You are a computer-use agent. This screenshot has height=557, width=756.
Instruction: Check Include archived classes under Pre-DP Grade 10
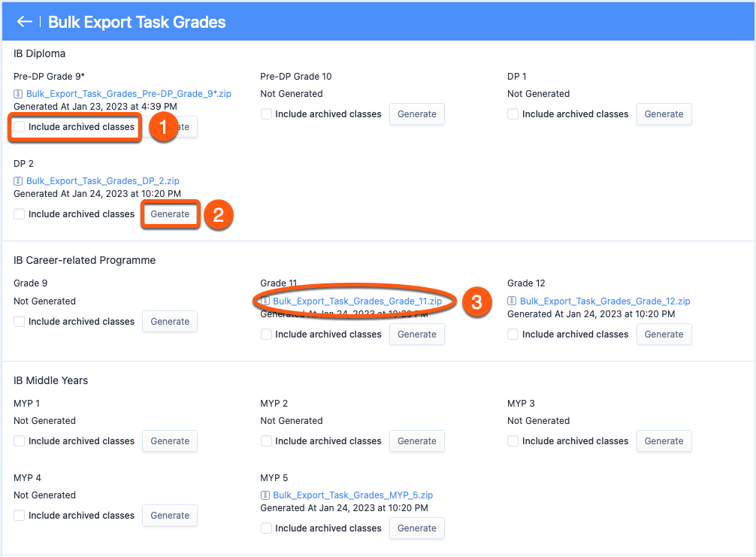(x=266, y=114)
